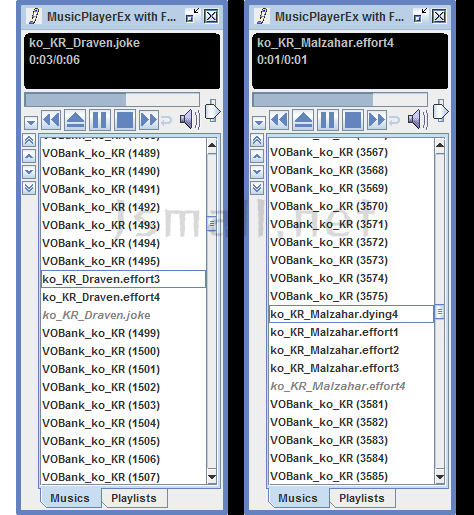Stop playback in right Malzahar player
The height and width of the screenshot is (515, 474).
pyautogui.click(x=353, y=120)
